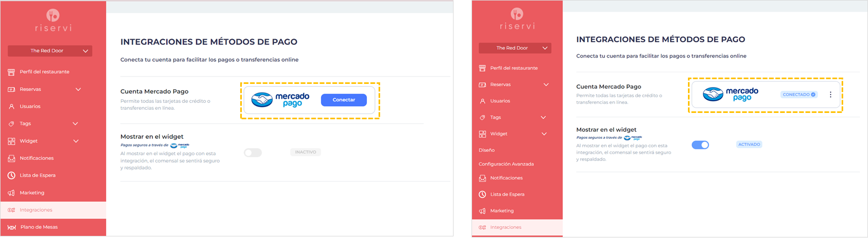Click 'Cuenta Mercado Pago' heading in right screen
The height and width of the screenshot is (238, 868).
609,87
